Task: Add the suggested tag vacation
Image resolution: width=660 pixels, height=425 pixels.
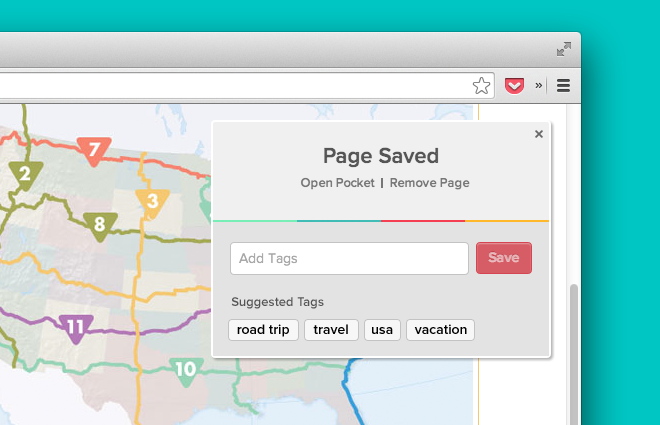Action: 440,330
